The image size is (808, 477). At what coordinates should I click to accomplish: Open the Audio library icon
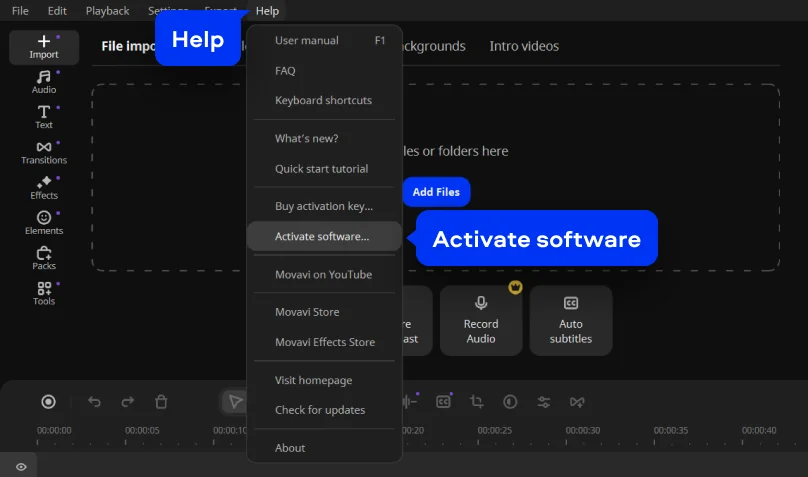tap(44, 82)
